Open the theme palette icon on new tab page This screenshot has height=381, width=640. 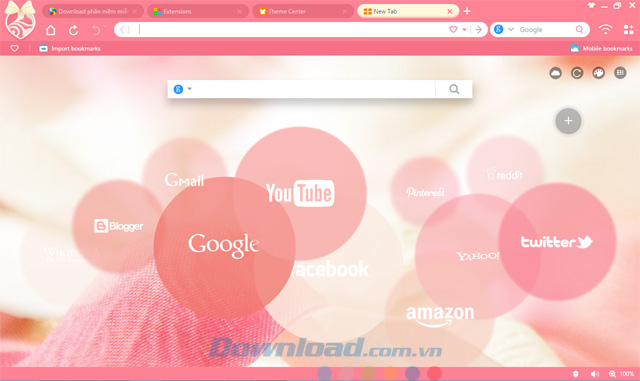click(598, 73)
